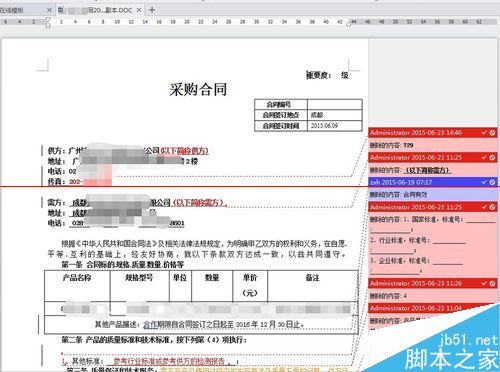
Task: Click the 合同编号 table cell
Action: [x=281, y=104]
